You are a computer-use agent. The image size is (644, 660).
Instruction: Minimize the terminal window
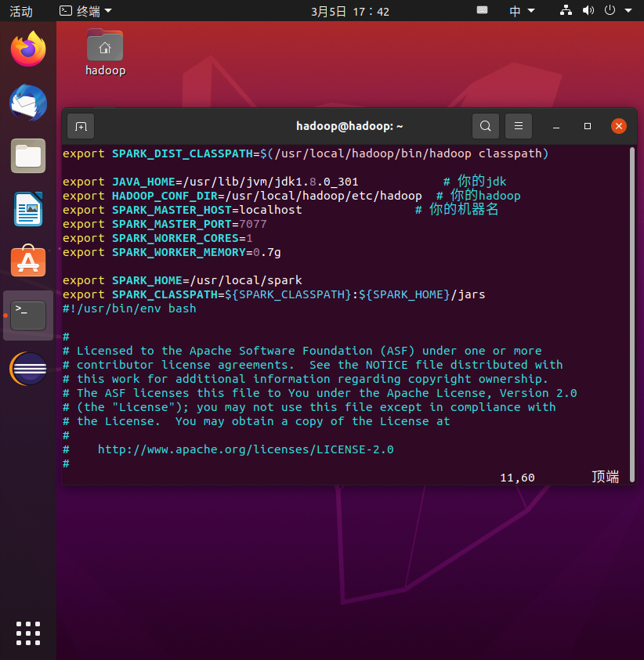tap(556, 126)
